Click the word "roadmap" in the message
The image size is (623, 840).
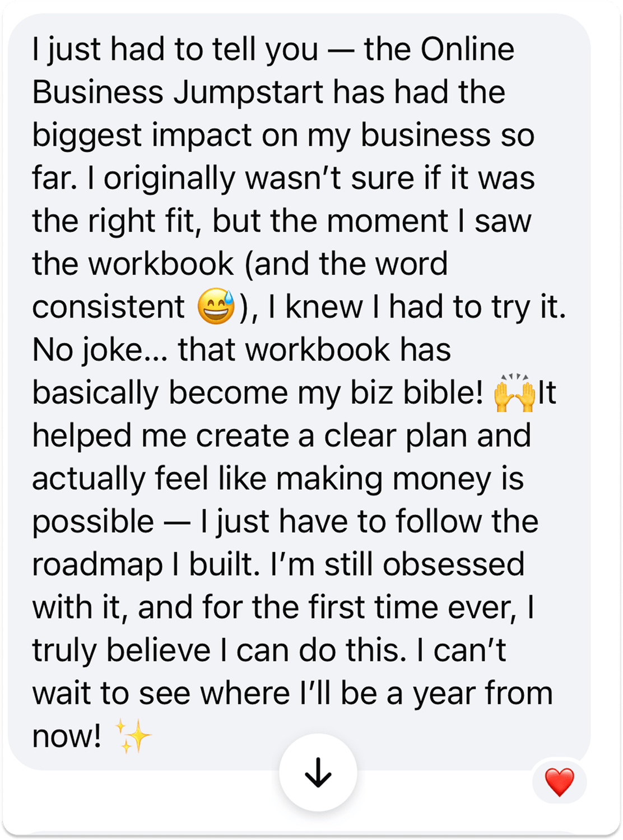click(97, 565)
